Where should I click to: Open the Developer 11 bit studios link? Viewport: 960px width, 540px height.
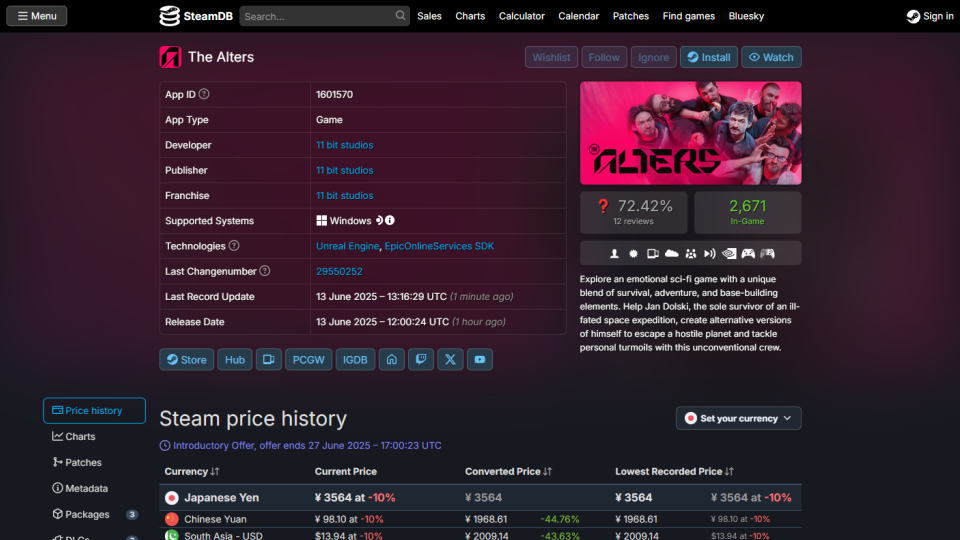tap(345, 145)
